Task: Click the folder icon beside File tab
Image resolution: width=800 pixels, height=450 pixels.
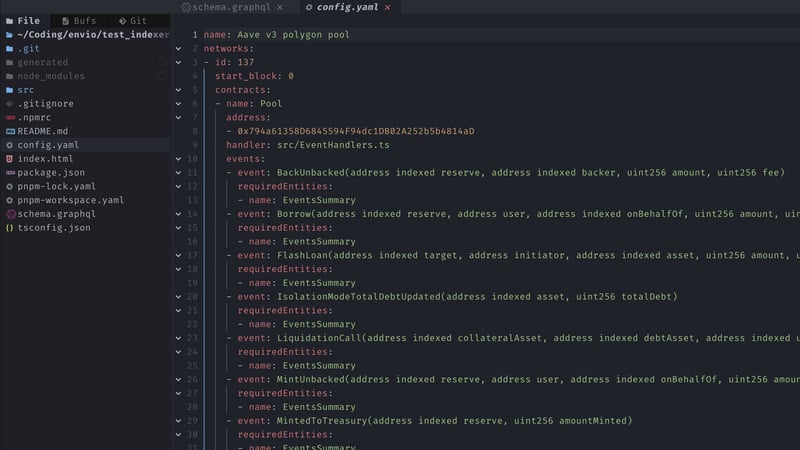Action: point(10,21)
